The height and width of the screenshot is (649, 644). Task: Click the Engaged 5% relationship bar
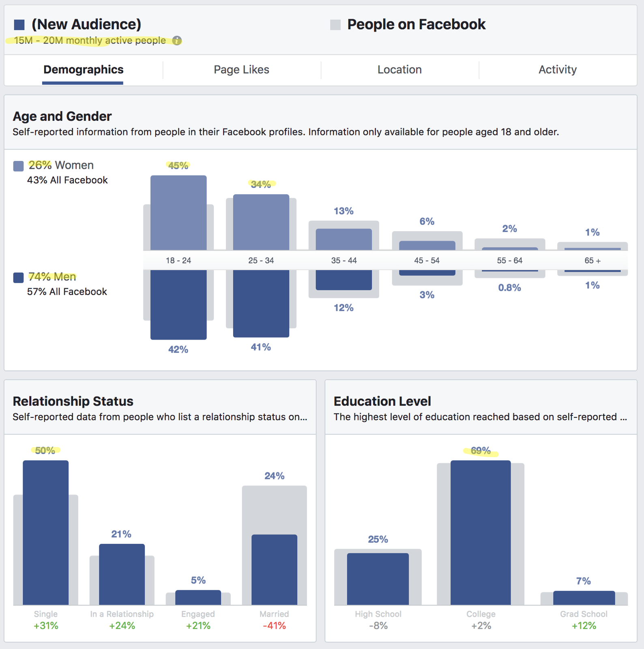198,597
